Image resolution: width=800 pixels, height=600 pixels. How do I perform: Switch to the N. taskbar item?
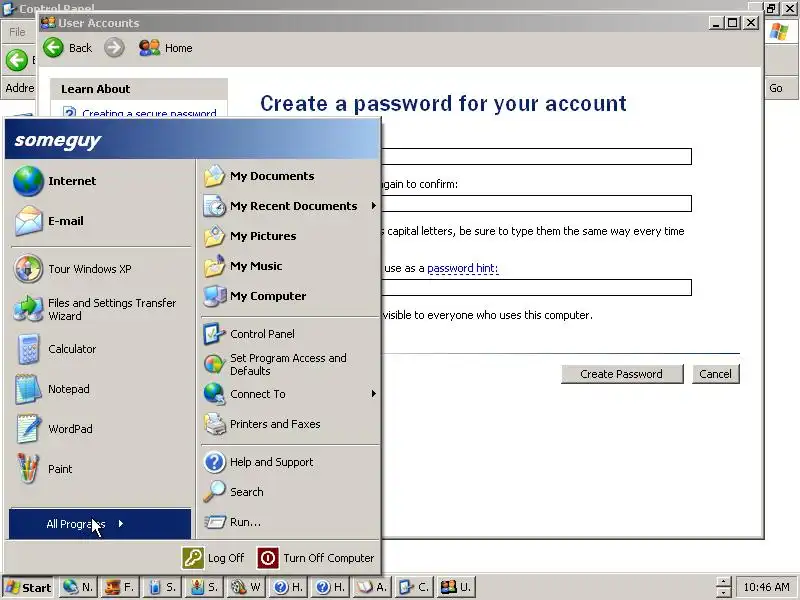(x=78, y=587)
